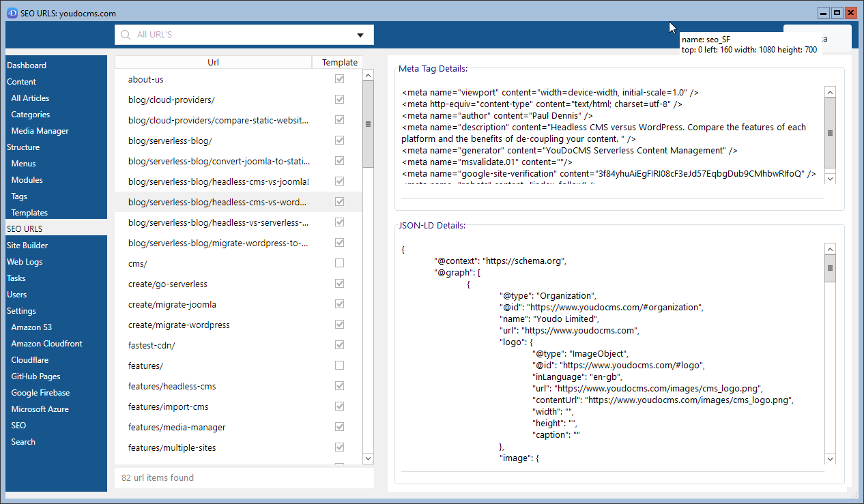
Task: Sort the list by the Url column header
Action: click(213, 62)
